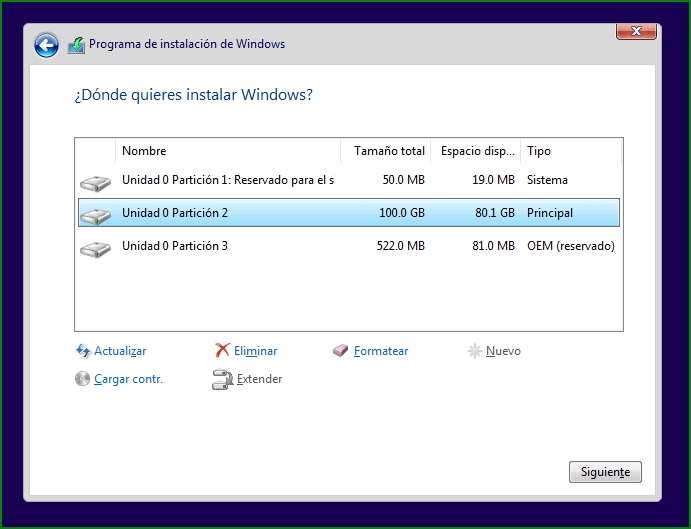
Task: Sort by the Tamaño total column header
Action: point(386,151)
